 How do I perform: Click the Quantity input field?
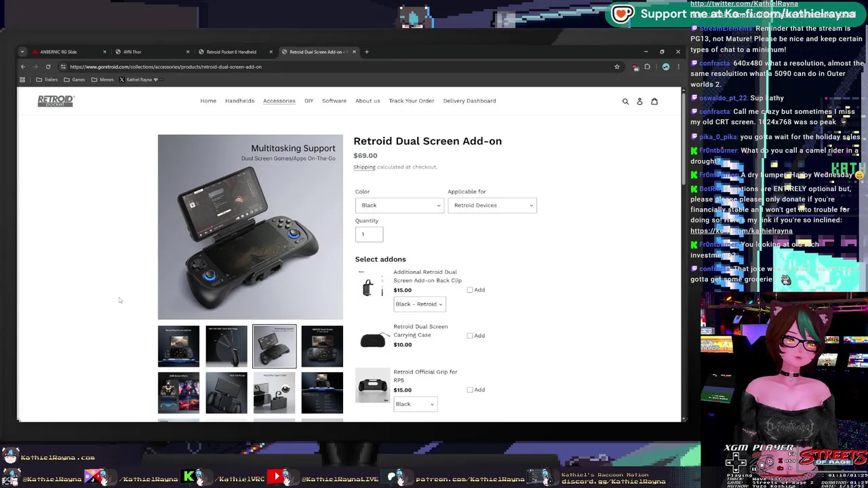pyautogui.click(x=369, y=235)
